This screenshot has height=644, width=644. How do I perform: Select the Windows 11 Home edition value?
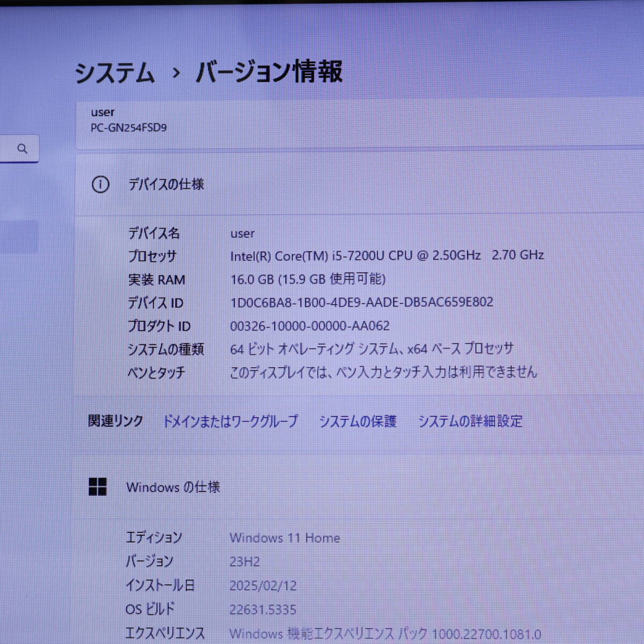[x=285, y=538]
